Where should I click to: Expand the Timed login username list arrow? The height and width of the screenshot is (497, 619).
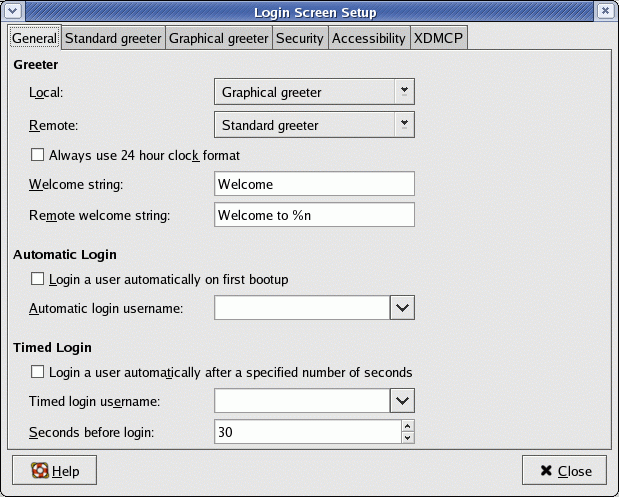click(x=402, y=400)
